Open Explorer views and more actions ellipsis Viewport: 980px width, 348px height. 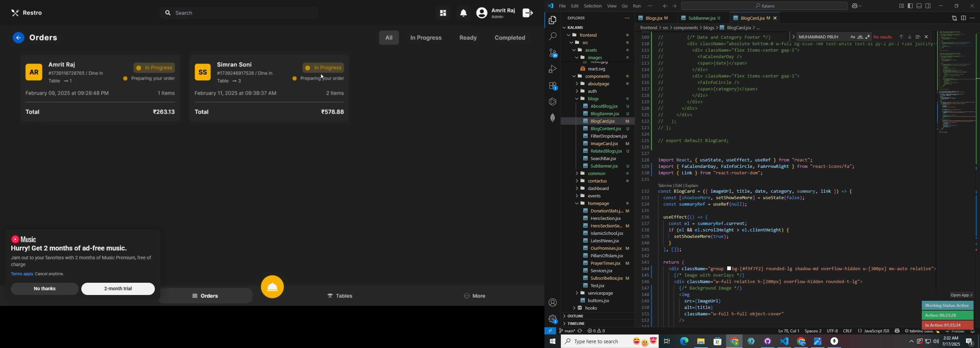tap(627, 18)
